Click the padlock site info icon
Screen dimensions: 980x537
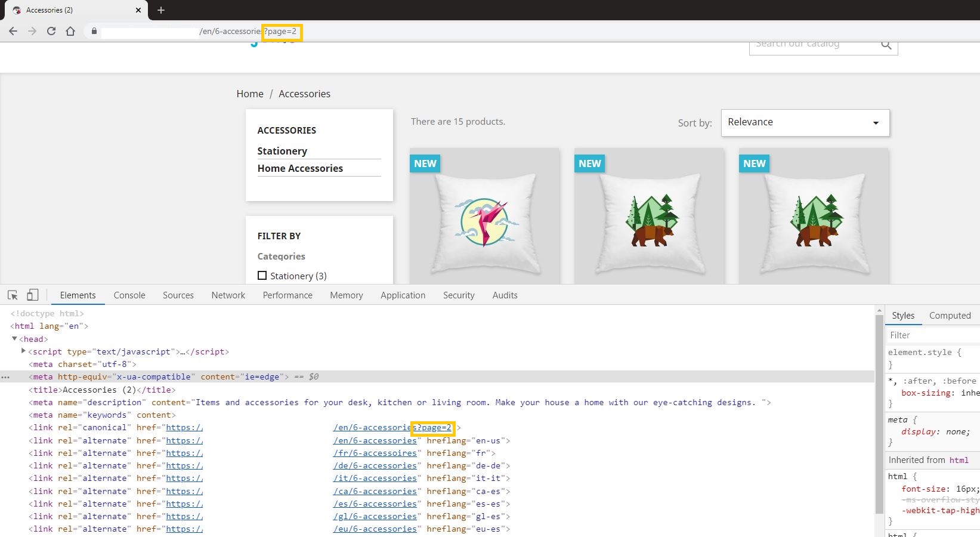(x=94, y=31)
